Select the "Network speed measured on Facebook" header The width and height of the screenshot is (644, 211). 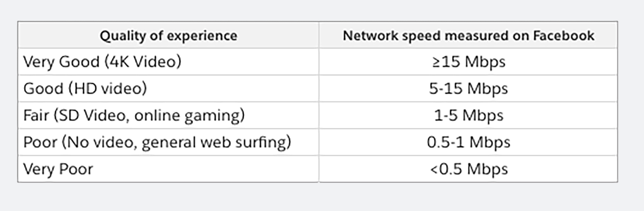[468, 36]
